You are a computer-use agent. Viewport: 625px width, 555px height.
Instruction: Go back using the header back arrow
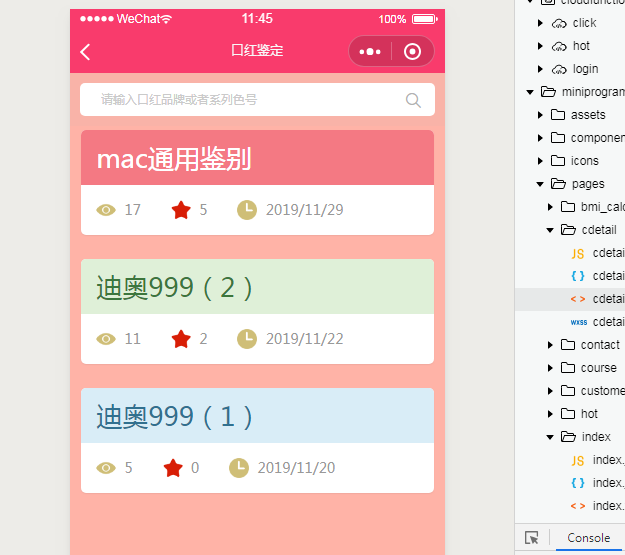[85, 52]
